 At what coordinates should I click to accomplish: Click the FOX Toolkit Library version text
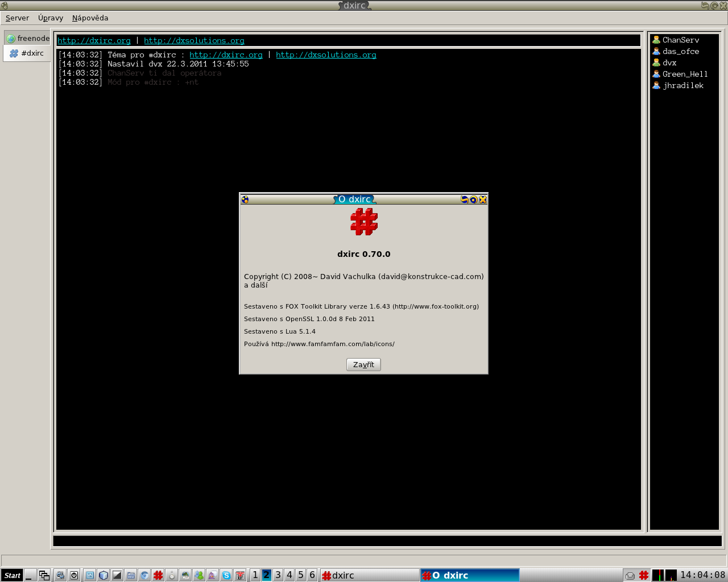coord(361,306)
